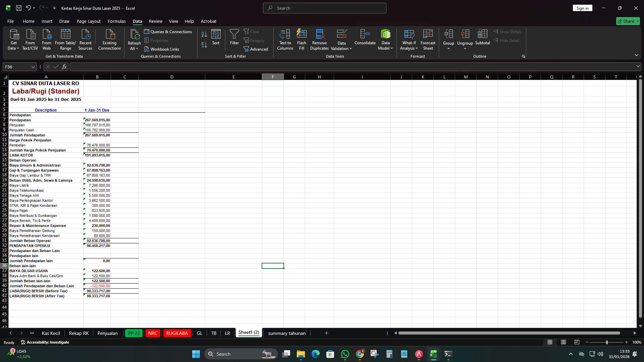Viewport: 644px width, 362px height.
Task: Open the Sort dialog
Action: coord(216,38)
